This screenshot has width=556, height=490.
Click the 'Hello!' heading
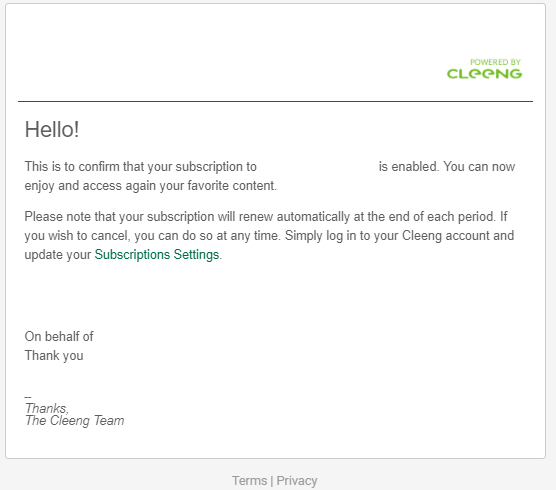[x=52, y=129]
